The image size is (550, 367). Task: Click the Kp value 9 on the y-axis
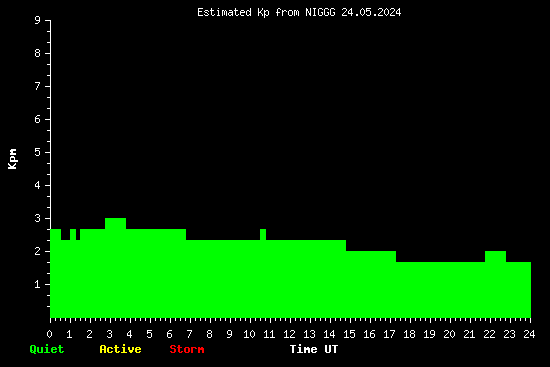coord(38,20)
